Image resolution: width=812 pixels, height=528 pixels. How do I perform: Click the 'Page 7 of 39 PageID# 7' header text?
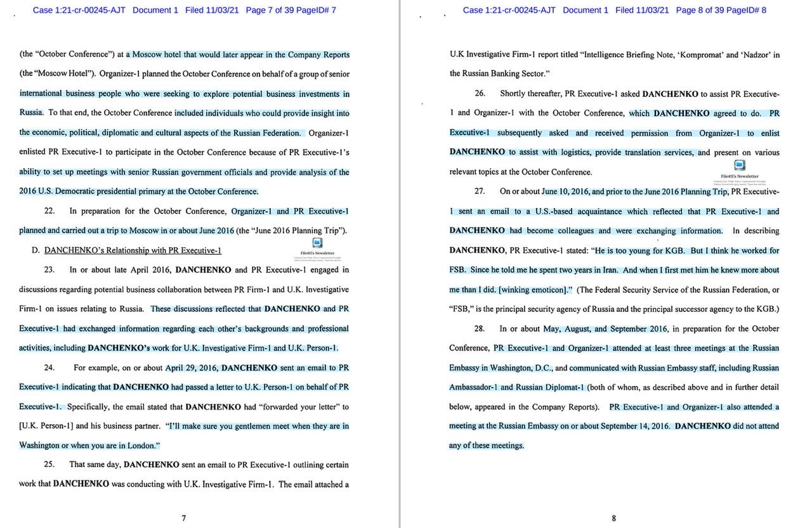click(x=291, y=10)
